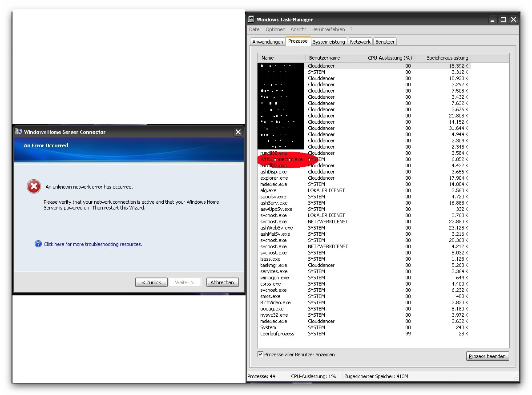Screen dimensions: 532x395
Task: Click the Prozess beenden button
Action: coord(487,356)
